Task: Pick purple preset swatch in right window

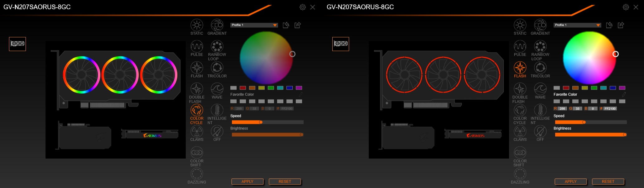Action: click(622, 88)
